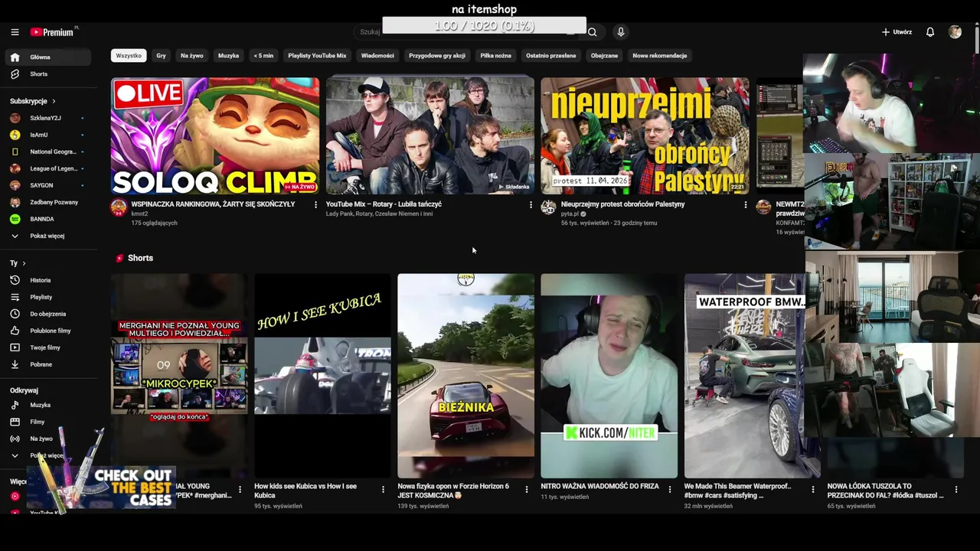The image size is (980, 551).
Task: Open options for Forza Horizon short
Action: tap(526, 490)
